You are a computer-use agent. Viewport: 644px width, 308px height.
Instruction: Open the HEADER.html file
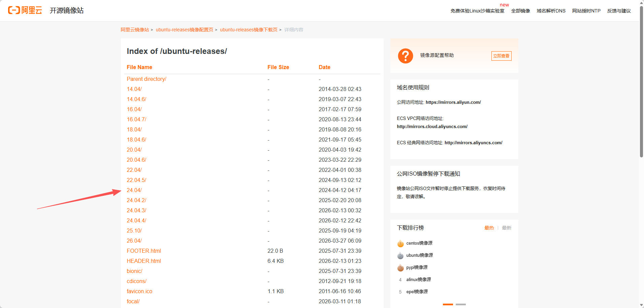[x=144, y=261]
